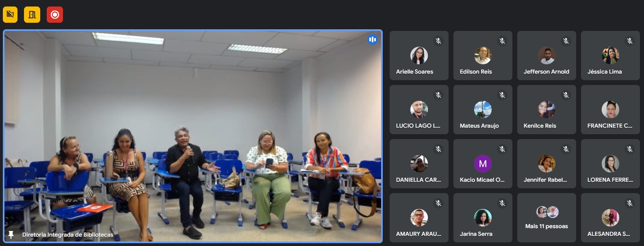This screenshot has height=246, width=644.
Task: Click the blue audio activity indicator on main video
Action: point(372,39)
